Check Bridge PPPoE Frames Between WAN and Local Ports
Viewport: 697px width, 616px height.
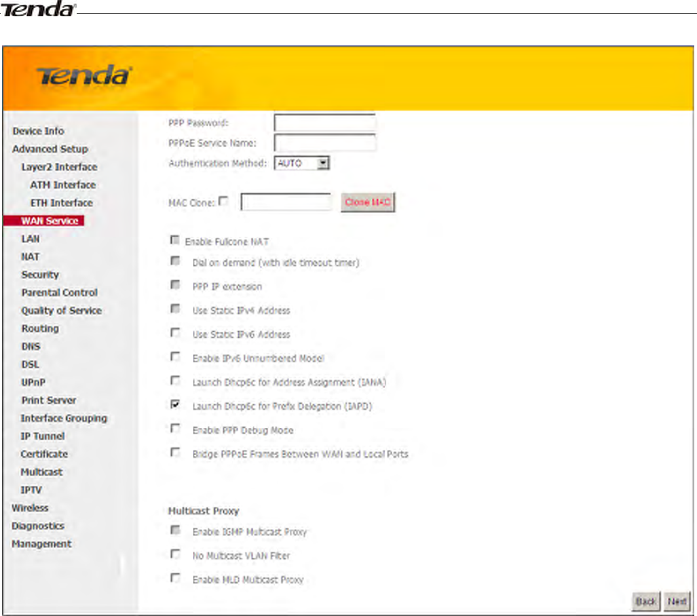click(175, 452)
